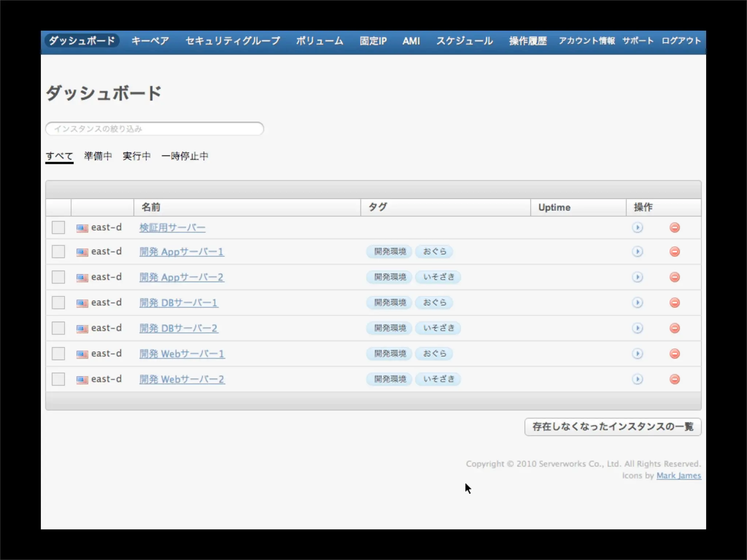Terminate 開発 Webサーバー2 with red icon
Screen dimensions: 747x560
pos(674,379)
